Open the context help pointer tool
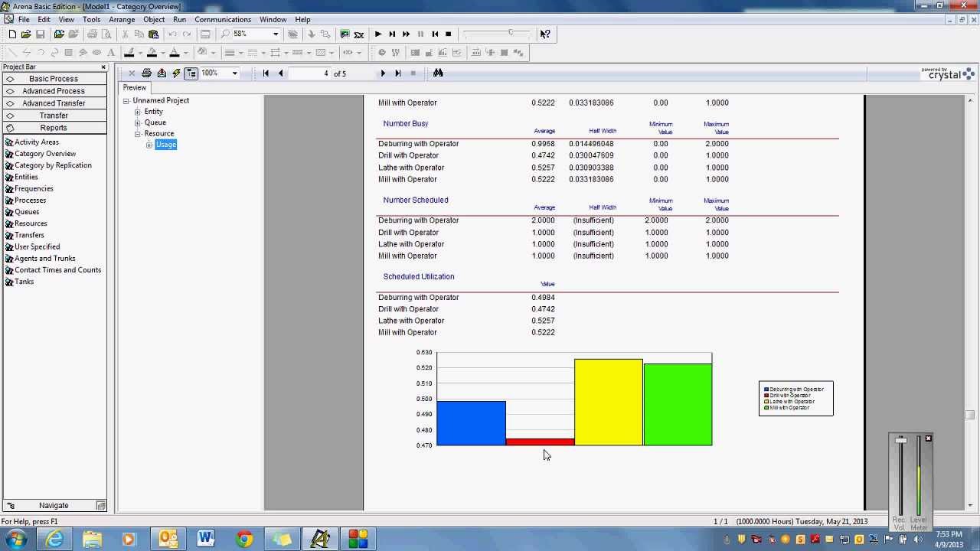Screen dimensions: 980x551 (545, 34)
